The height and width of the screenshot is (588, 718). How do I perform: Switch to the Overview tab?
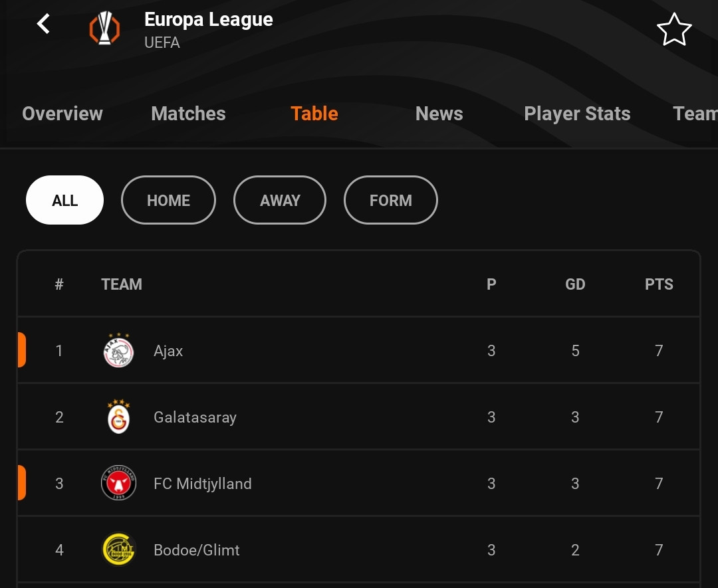(62, 114)
